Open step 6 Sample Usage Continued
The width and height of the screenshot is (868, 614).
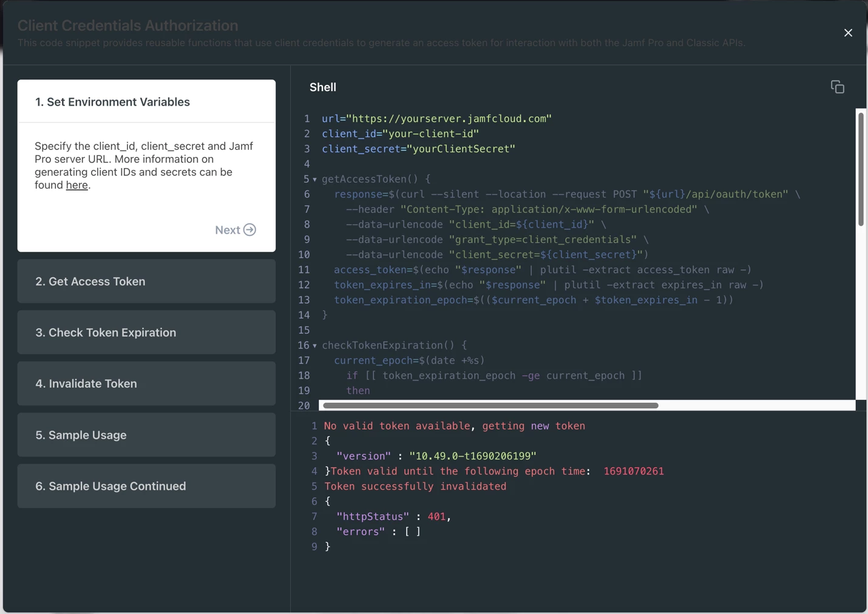click(x=146, y=486)
